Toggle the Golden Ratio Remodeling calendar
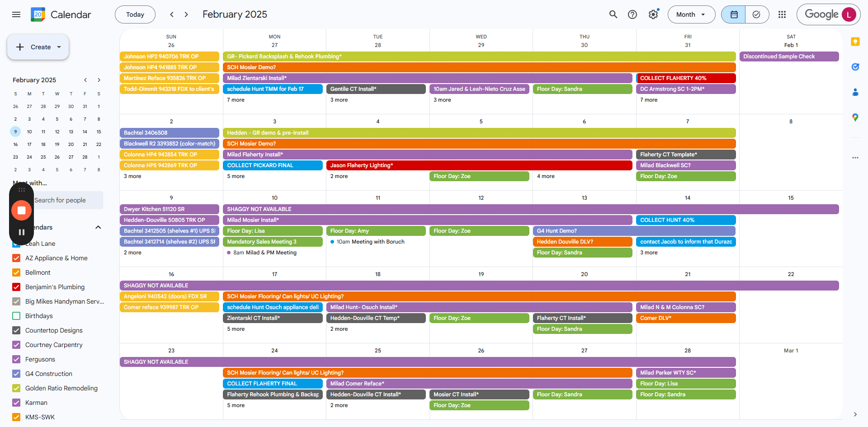 point(16,388)
